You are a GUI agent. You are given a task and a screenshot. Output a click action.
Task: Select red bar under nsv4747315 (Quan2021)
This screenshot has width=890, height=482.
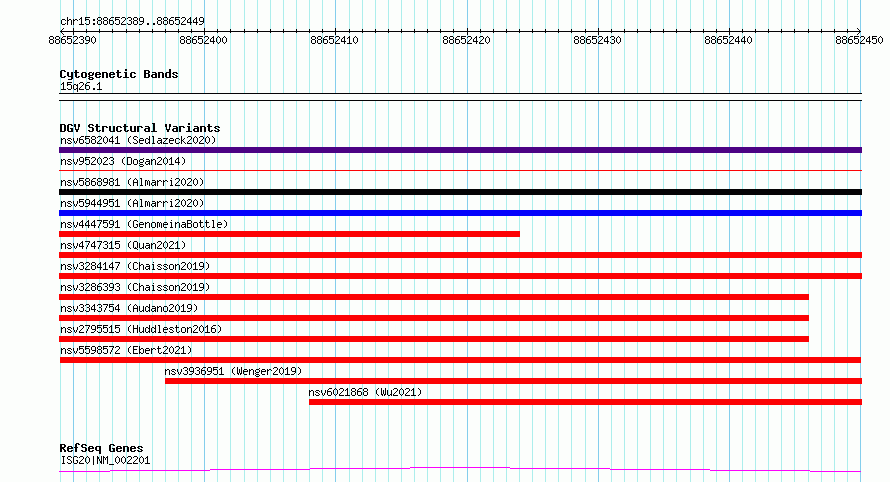coord(460,255)
